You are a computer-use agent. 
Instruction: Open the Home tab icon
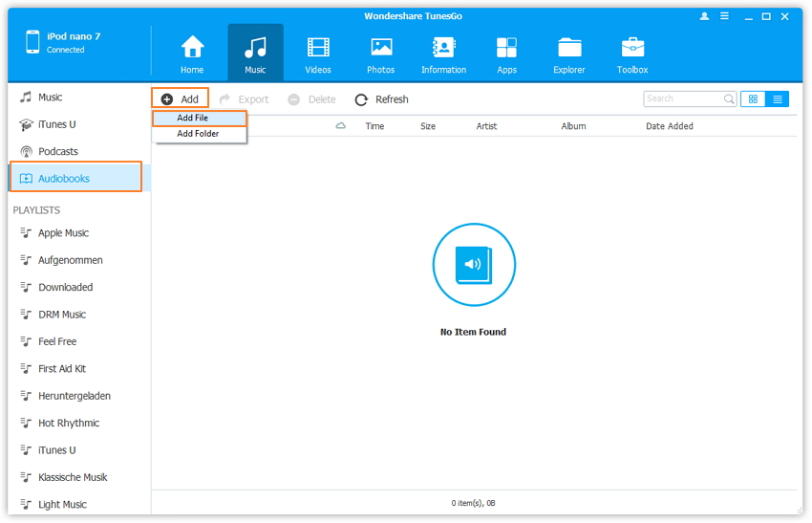click(192, 53)
